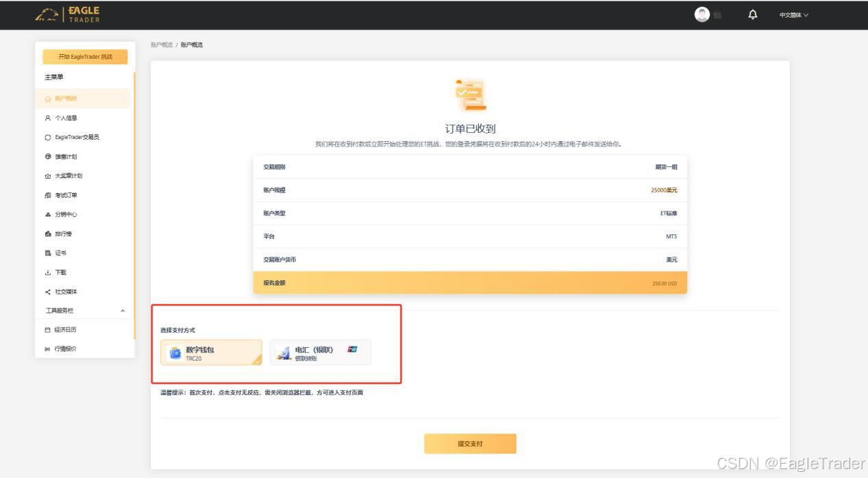Click the 报名金额 row label
Image resolution: width=868 pixels, height=478 pixels.
click(x=274, y=283)
